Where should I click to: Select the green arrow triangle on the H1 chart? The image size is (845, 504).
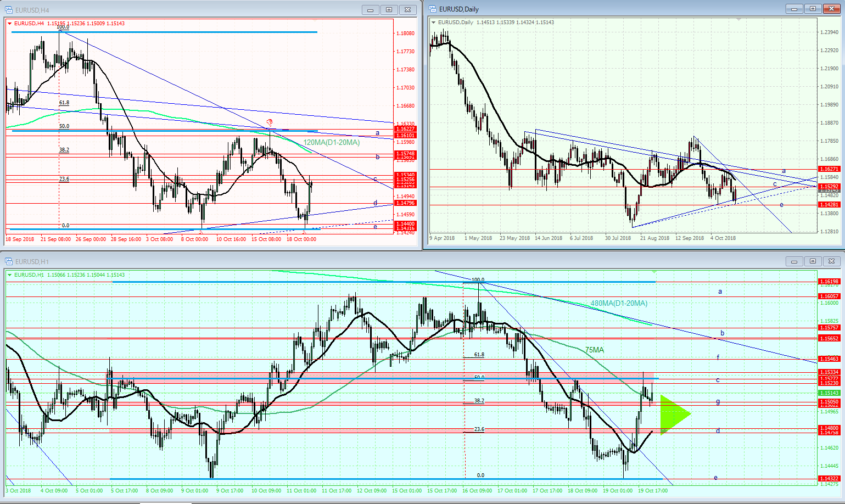click(675, 415)
